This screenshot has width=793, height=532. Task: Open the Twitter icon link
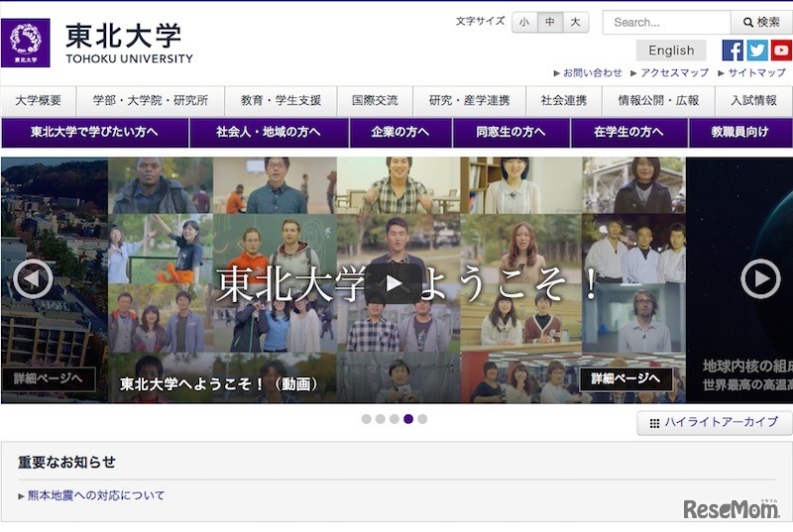757,51
